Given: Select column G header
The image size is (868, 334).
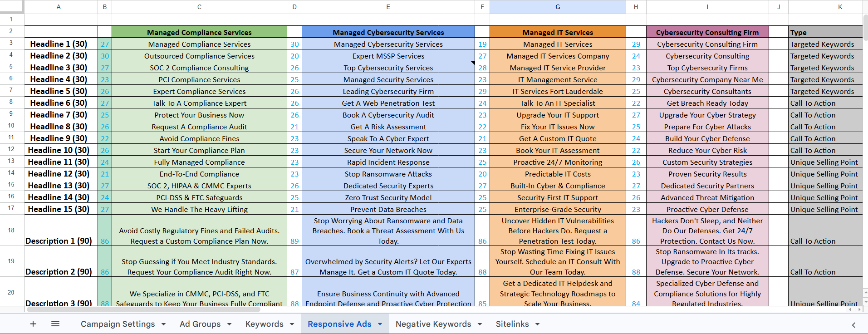Looking at the screenshot, I should pos(558,7).
